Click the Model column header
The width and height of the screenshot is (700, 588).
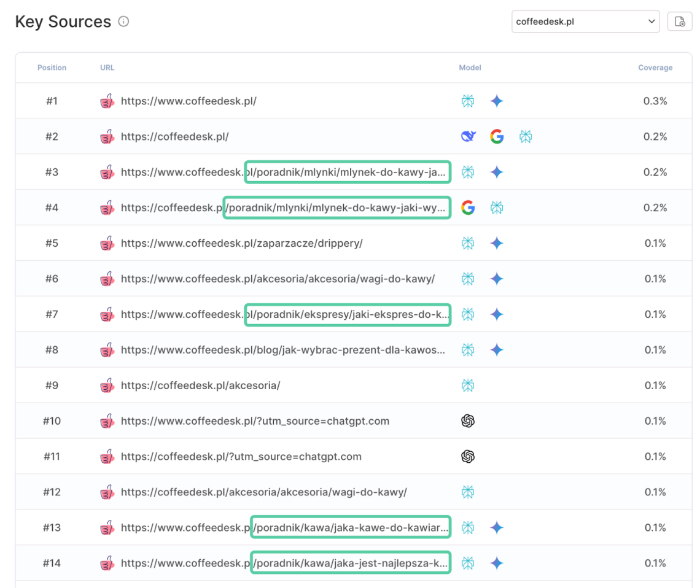[470, 68]
